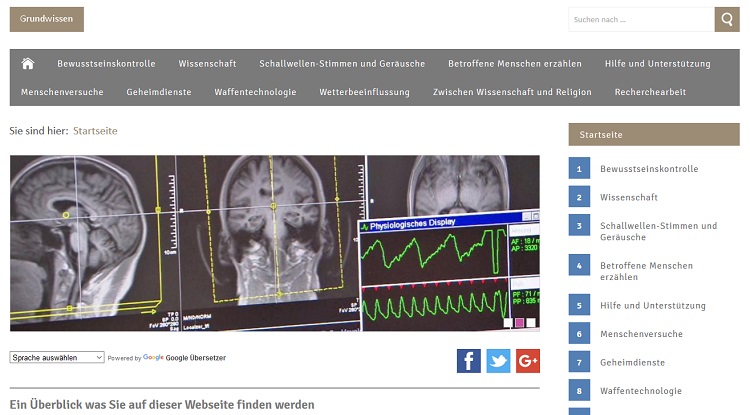Click numbered badge 1 in sidebar
Viewport: 750px width, 415px height.
[x=579, y=168]
